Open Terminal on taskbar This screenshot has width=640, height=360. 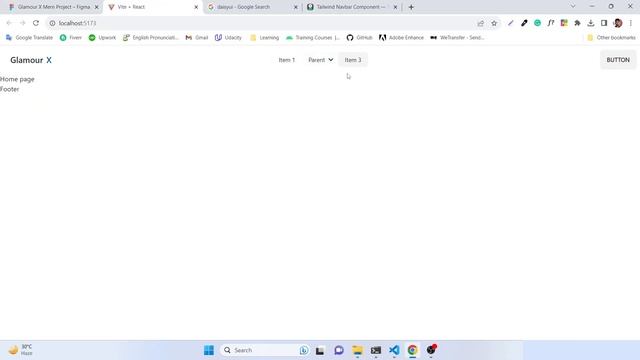376,350
